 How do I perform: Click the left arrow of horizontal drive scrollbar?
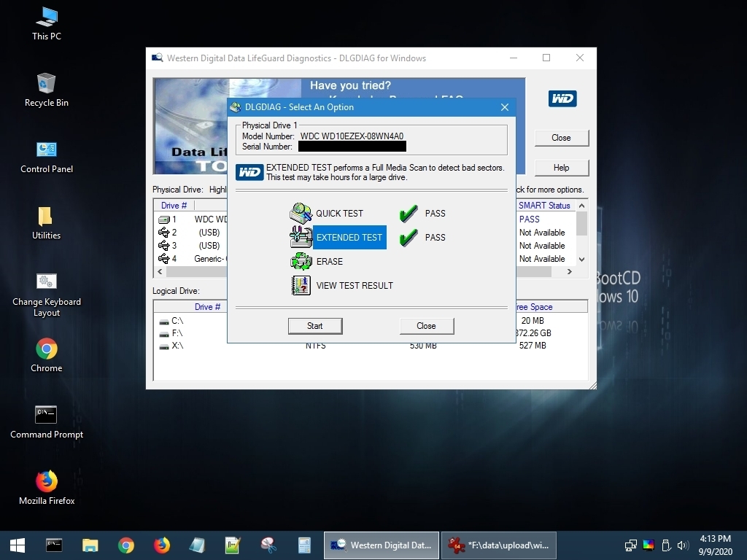160,271
